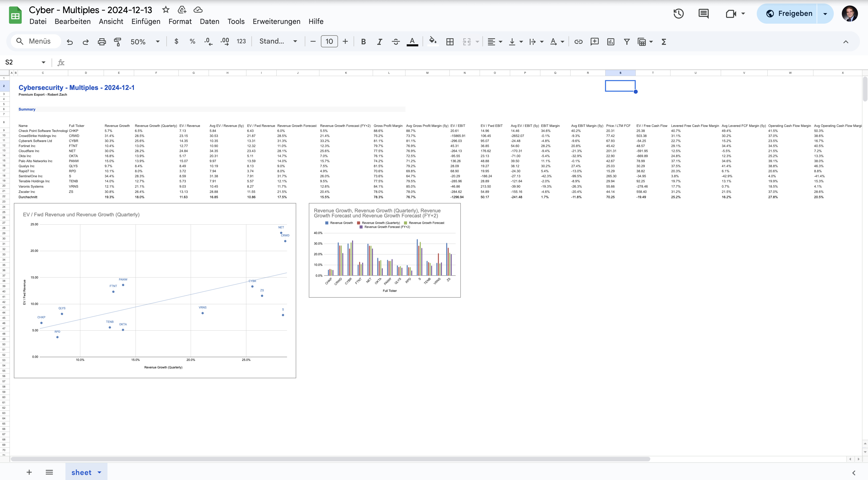Viewport: 868px width, 480px height.
Task: Toggle bold formatting
Action: point(363,42)
